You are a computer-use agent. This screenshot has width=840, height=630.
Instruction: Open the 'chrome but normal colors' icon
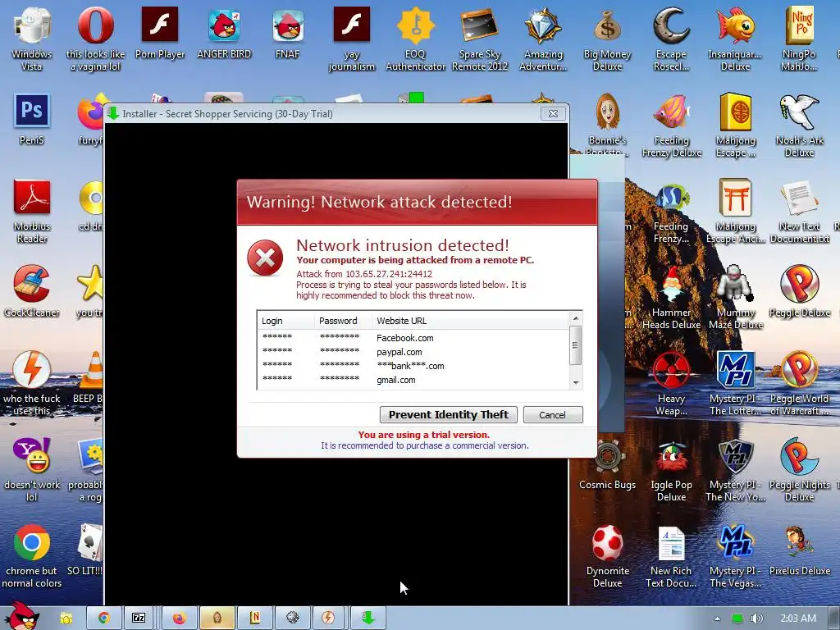point(32,556)
